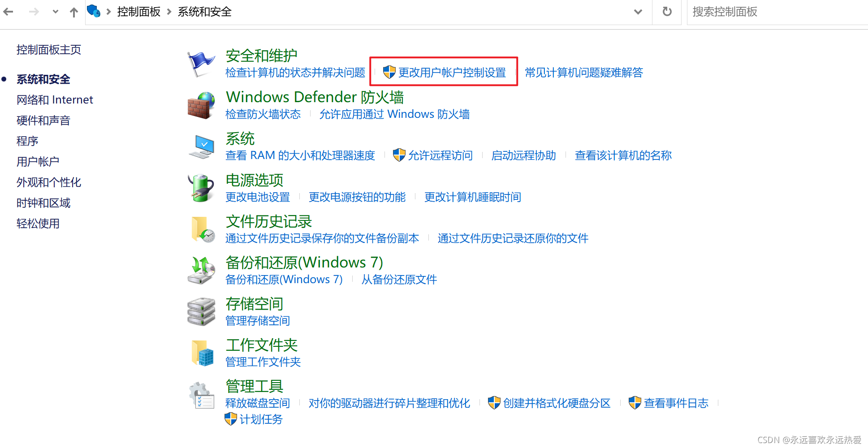The height and width of the screenshot is (448, 868).
Task: Open 电源选项 heading link
Action: coord(255,180)
